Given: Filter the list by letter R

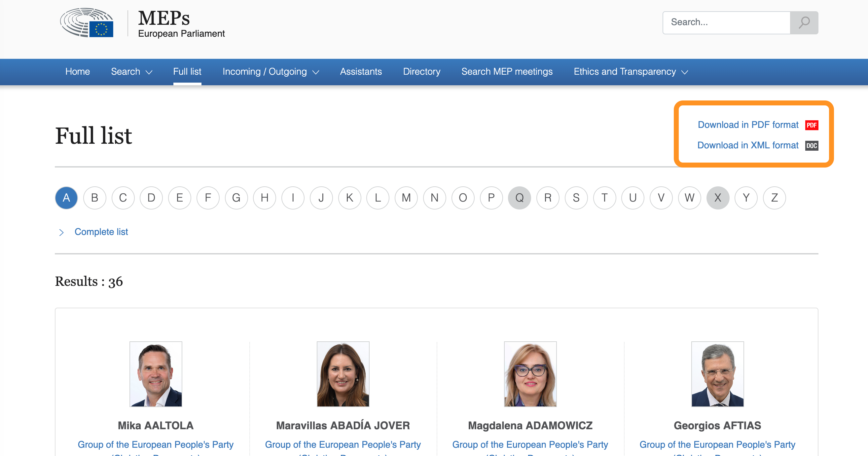Looking at the screenshot, I should tap(548, 198).
